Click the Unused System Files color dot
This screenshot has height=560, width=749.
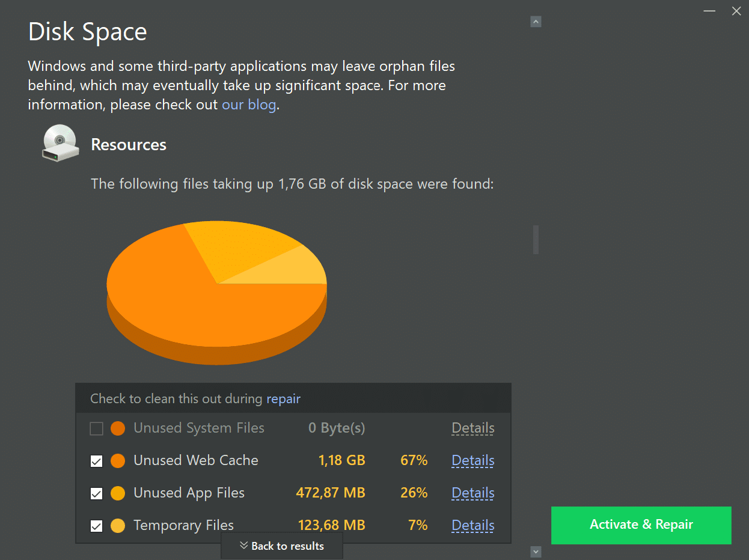[118, 428]
